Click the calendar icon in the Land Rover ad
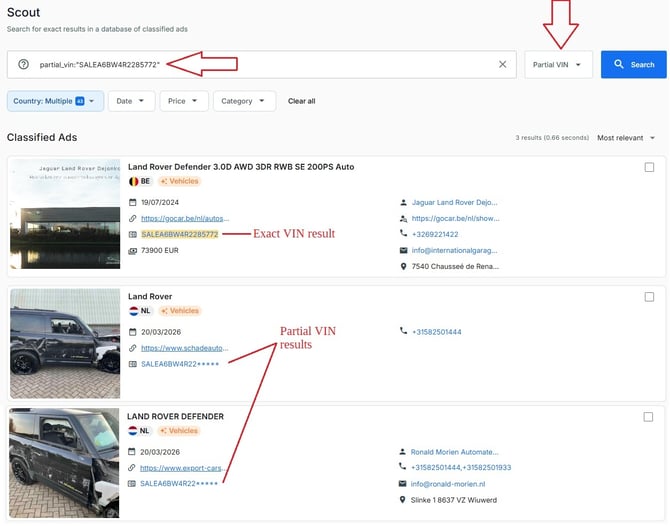This screenshot has height=526, width=670. tap(132, 332)
